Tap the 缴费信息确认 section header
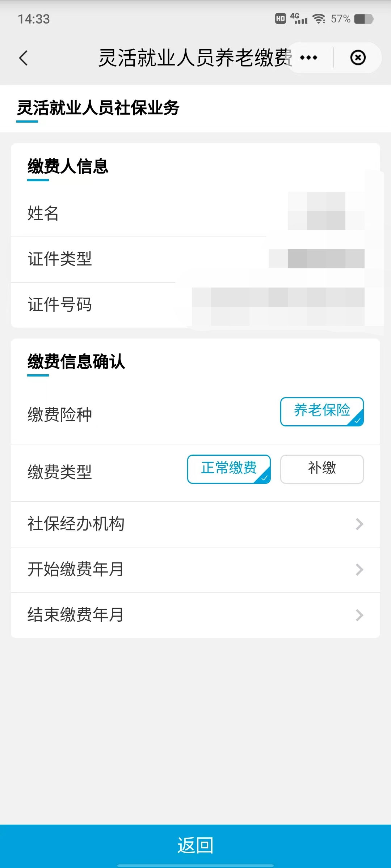 (76, 362)
